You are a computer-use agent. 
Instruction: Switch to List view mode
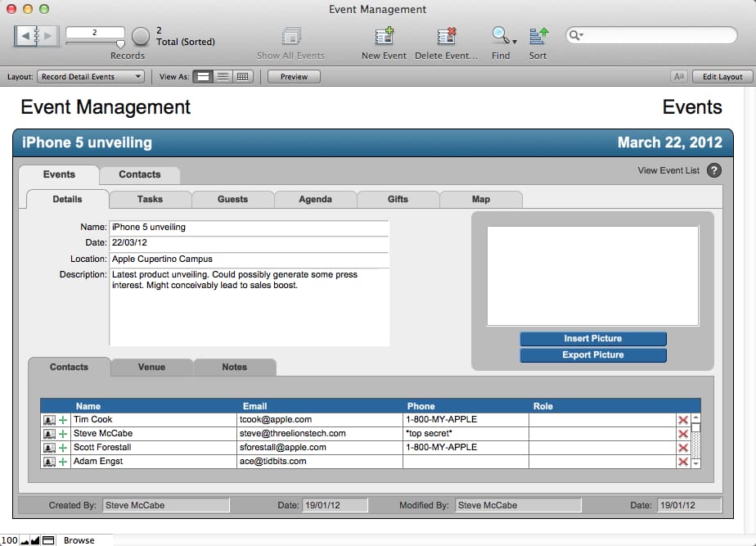223,77
